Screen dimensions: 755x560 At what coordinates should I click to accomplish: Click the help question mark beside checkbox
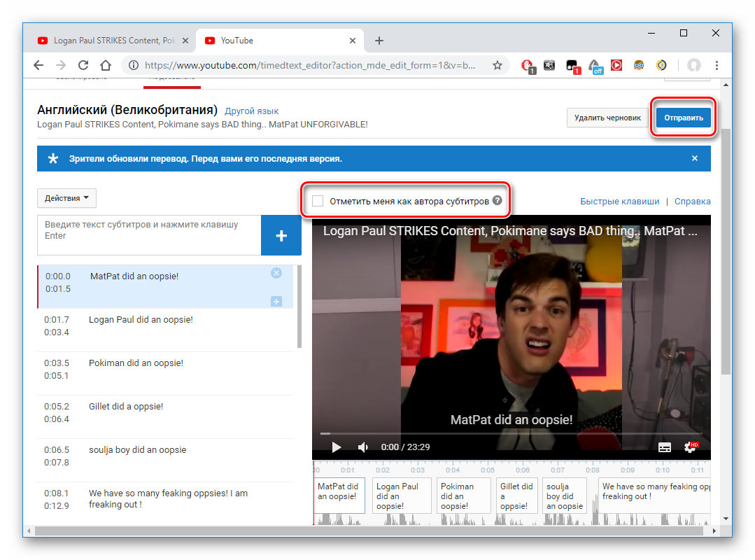(x=498, y=201)
